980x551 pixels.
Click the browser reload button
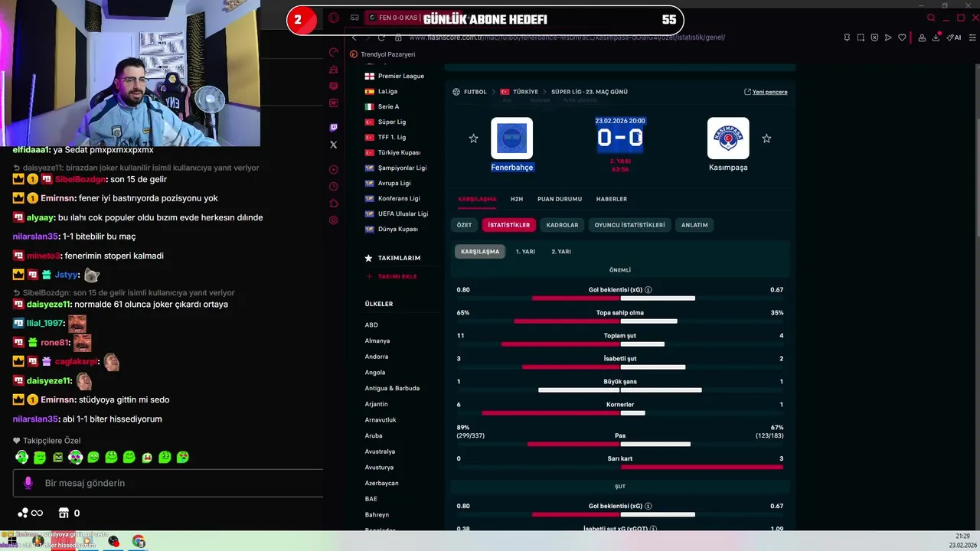coord(381,37)
